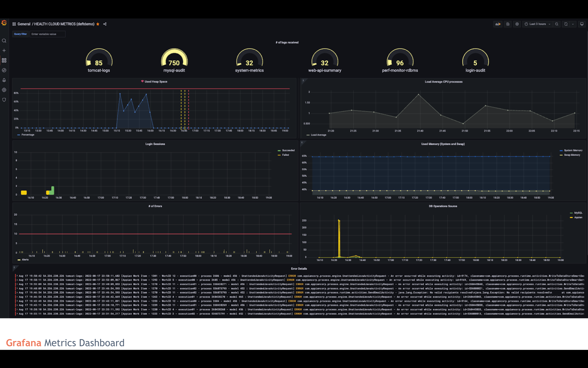
Task: Open the '# of Errors' panel title menu
Action: (x=155, y=206)
